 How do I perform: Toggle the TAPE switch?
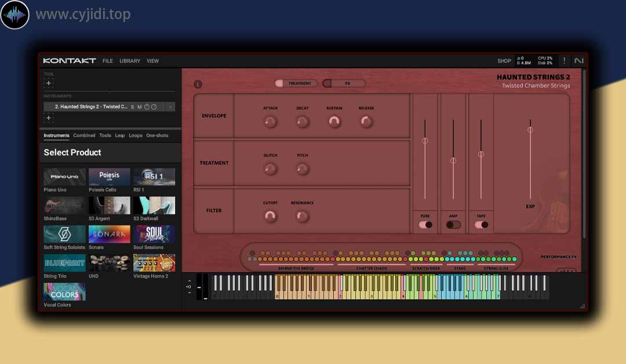tap(481, 225)
